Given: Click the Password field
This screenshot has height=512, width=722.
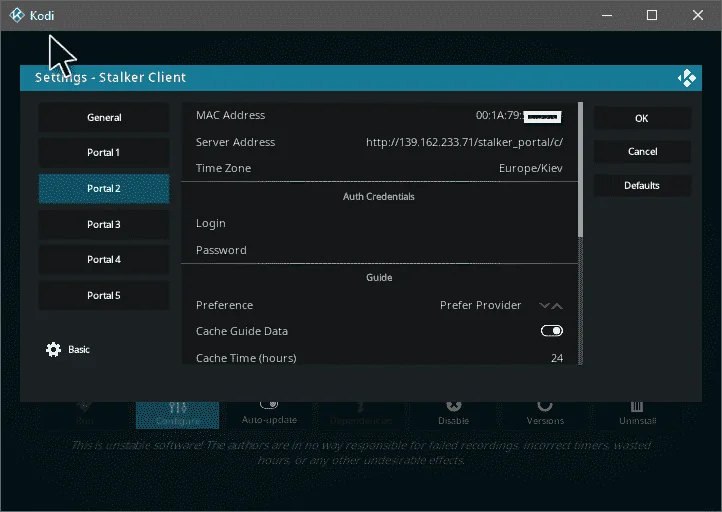Looking at the screenshot, I should tap(379, 250).
